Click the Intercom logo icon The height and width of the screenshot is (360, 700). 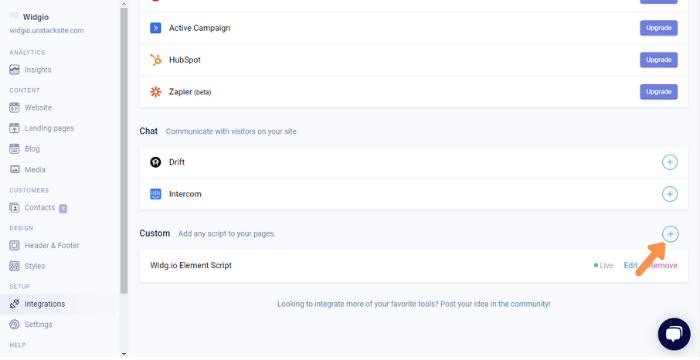[x=155, y=194]
